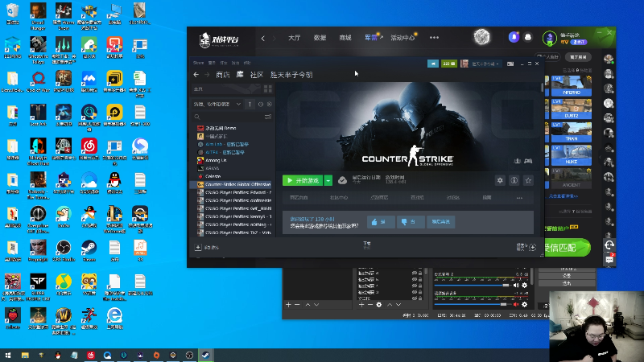Select Among Us in library list
The height and width of the screenshot is (362, 644).
[216, 160]
